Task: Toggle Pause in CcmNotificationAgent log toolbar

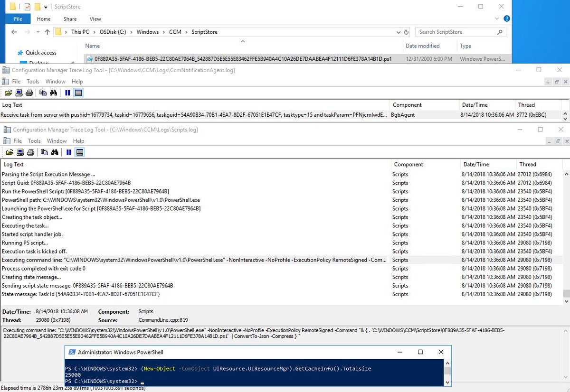Action: pos(67,93)
